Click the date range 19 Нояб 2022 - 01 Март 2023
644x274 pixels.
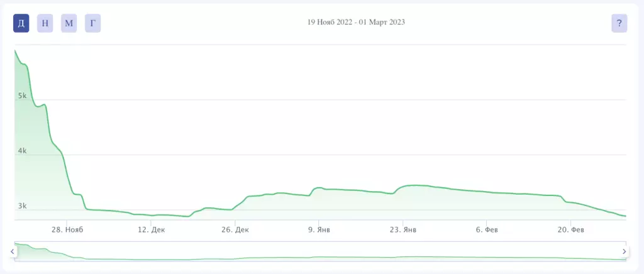356,22
